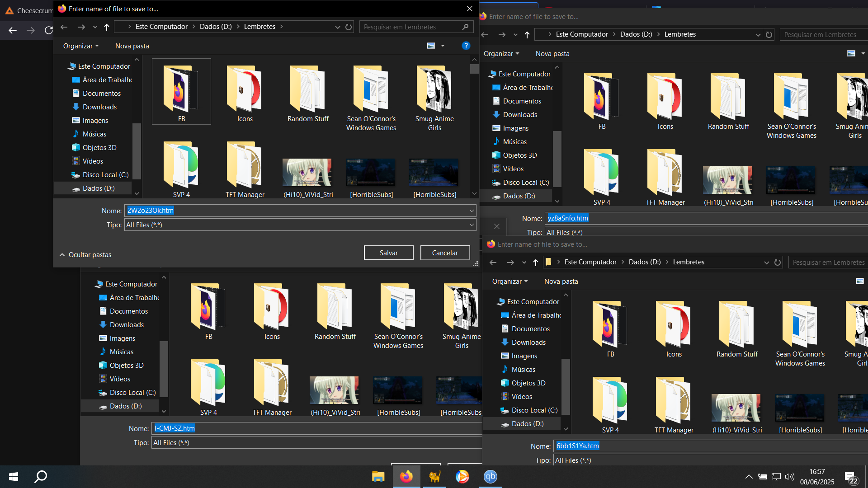Viewport: 868px width, 488px height.
Task: Click Nova pasta in the toolbar
Action: [132, 46]
